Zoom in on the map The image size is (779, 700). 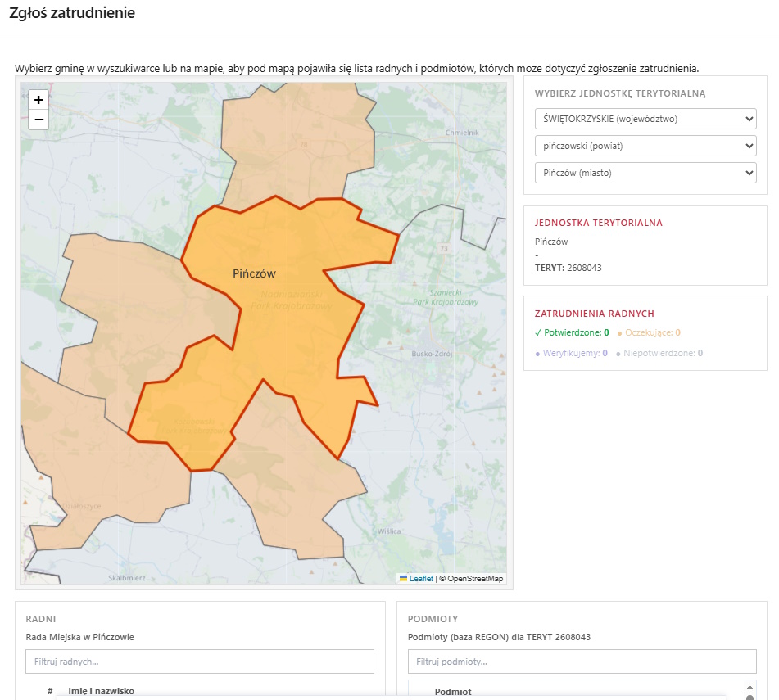(38, 100)
